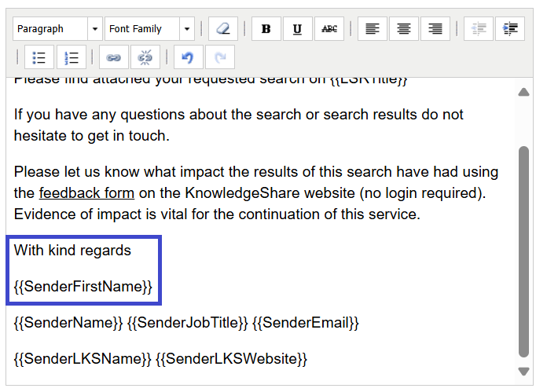Toggle strikethrough ABC formatting
This screenshot has height=392, width=536.
(329, 29)
